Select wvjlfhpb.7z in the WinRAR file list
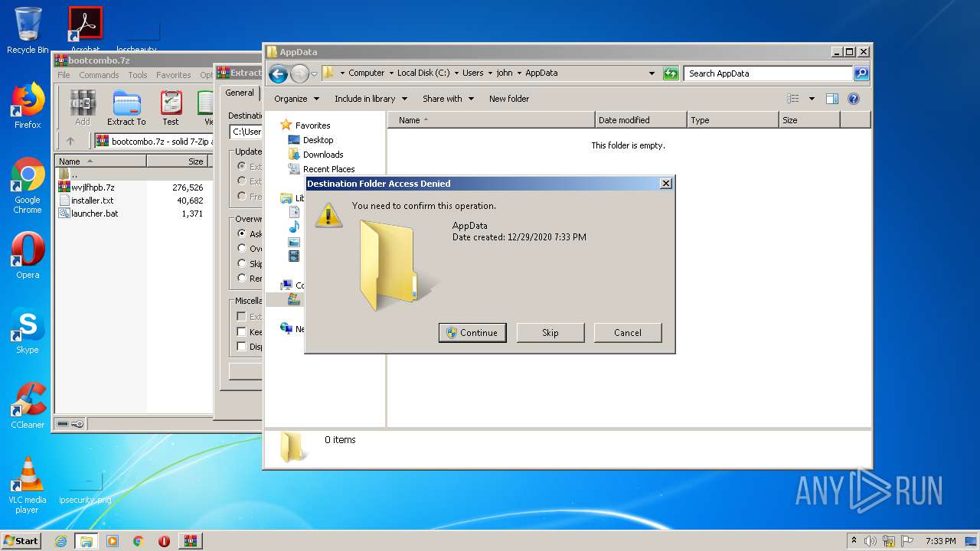 (93, 187)
